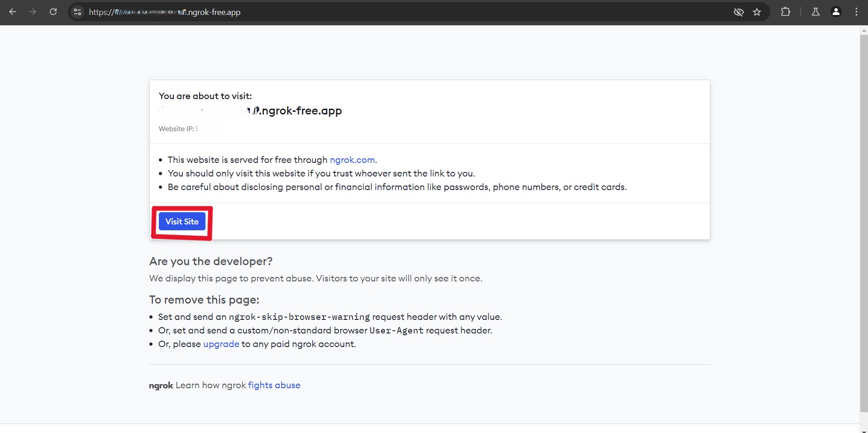
Task: Click the User-Agent code text
Action: tap(396, 331)
